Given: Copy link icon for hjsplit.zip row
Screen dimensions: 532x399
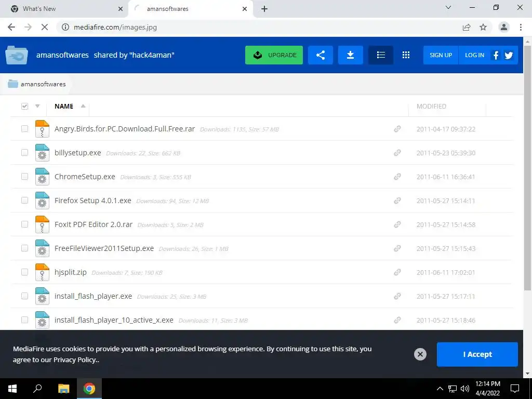Looking at the screenshot, I should 397,272.
